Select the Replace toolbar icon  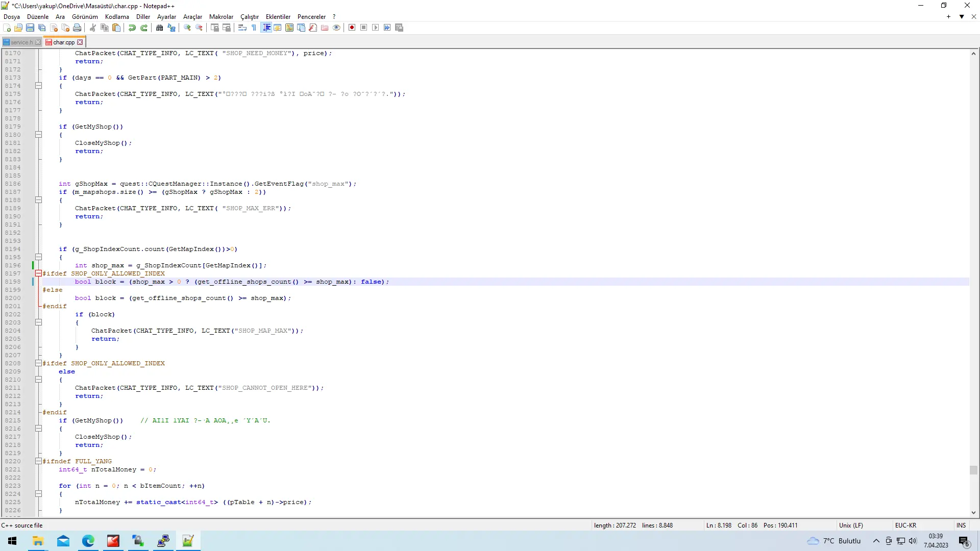171,28
